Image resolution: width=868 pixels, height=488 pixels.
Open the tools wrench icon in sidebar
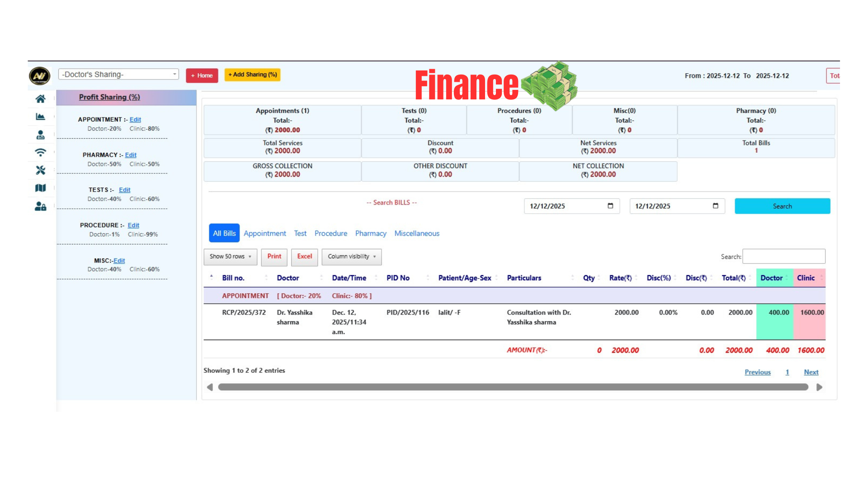click(40, 170)
